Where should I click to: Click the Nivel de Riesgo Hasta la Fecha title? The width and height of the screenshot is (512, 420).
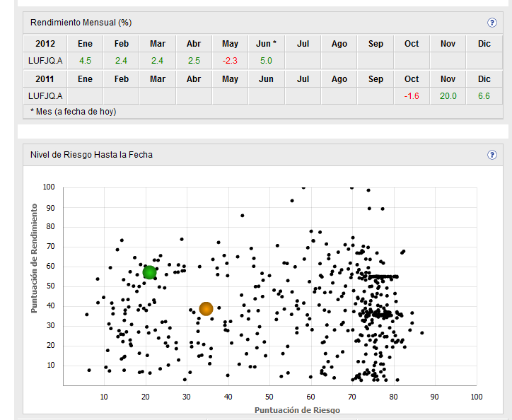[91, 154]
